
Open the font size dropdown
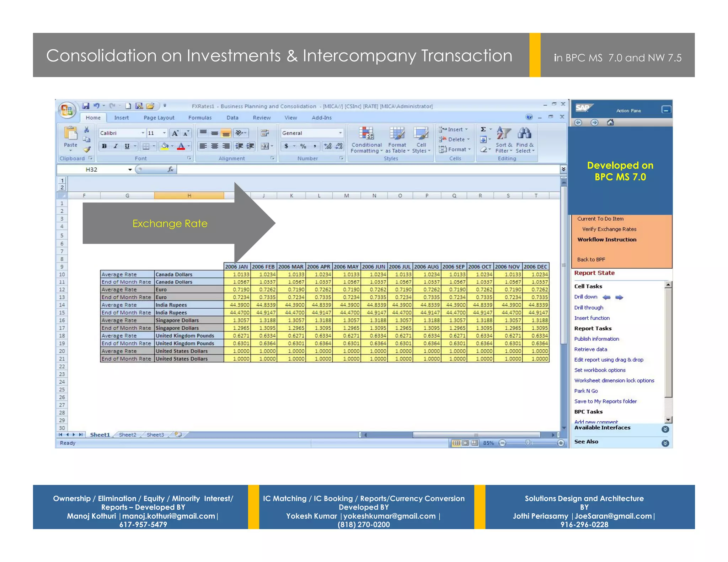coord(164,133)
